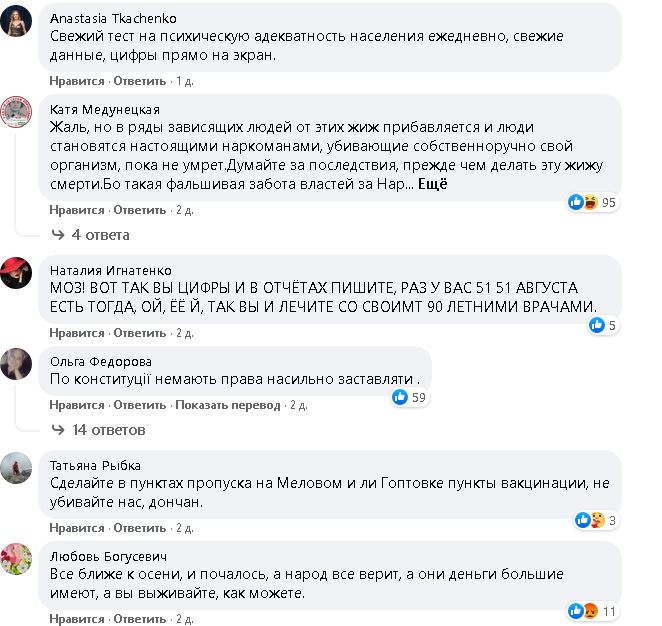
Task: Expand the 4 ответа replies
Action: pos(100,235)
